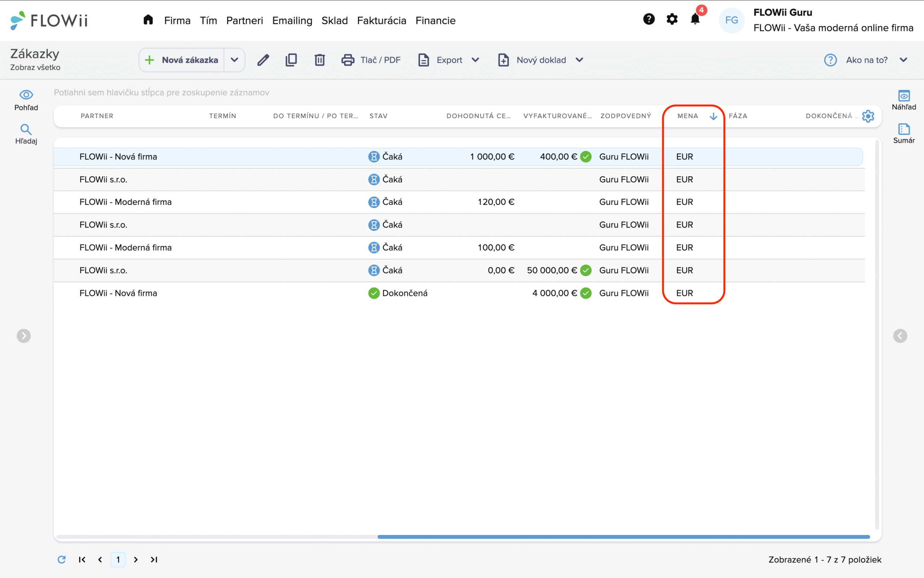Open the Firma menu

pyautogui.click(x=177, y=20)
